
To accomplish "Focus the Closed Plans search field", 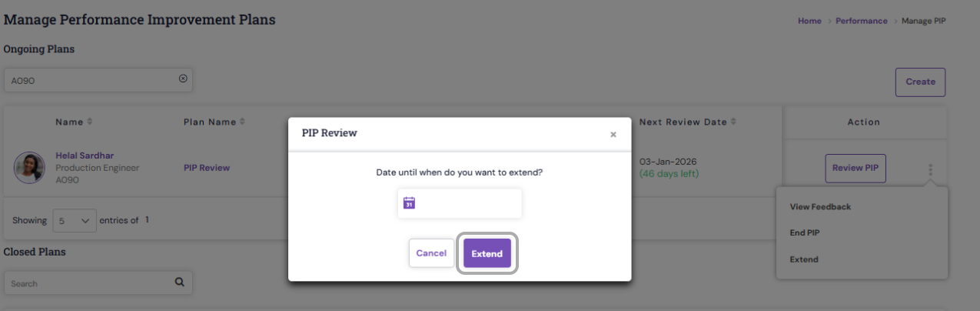I will pyautogui.click(x=98, y=283).
